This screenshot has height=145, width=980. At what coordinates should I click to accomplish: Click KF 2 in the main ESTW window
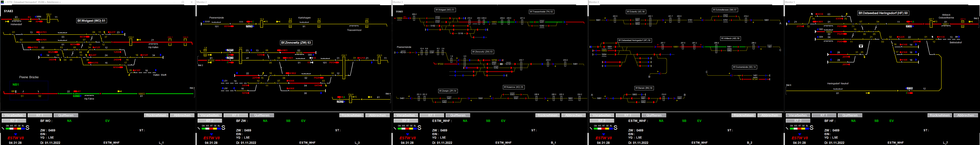click(14, 121)
